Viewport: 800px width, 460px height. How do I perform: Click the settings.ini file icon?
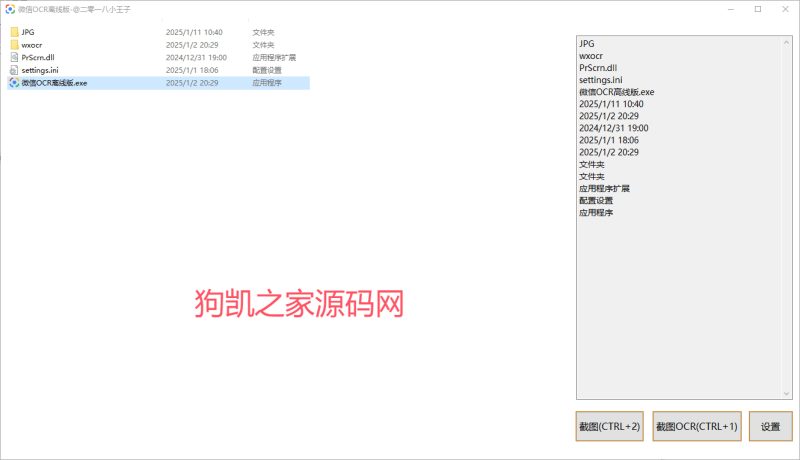[x=14, y=70]
